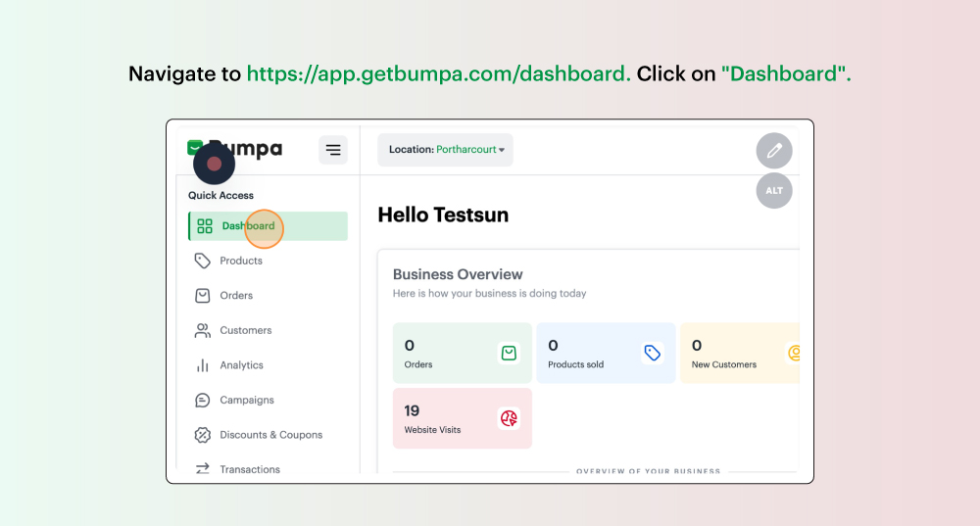The width and height of the screenshot is (980, 526).
Task: Click the Transactions arrows icon
Action: pyautogui.click(x=203, y=468)
